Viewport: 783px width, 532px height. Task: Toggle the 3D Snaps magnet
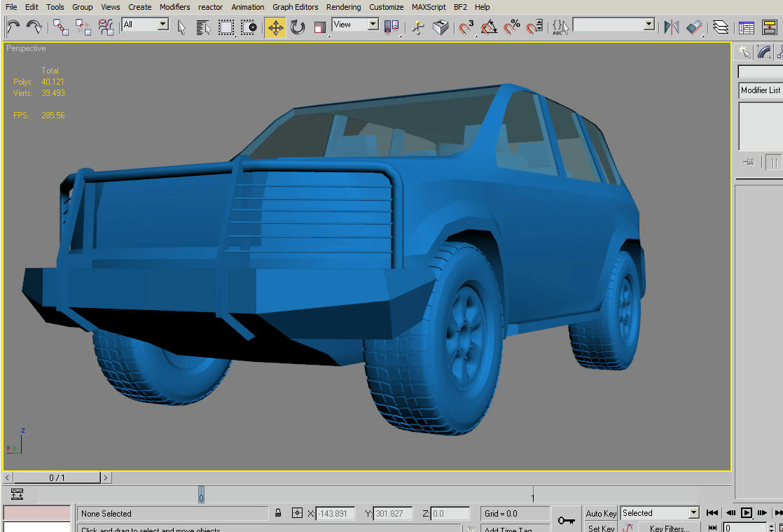coord(466,27)
